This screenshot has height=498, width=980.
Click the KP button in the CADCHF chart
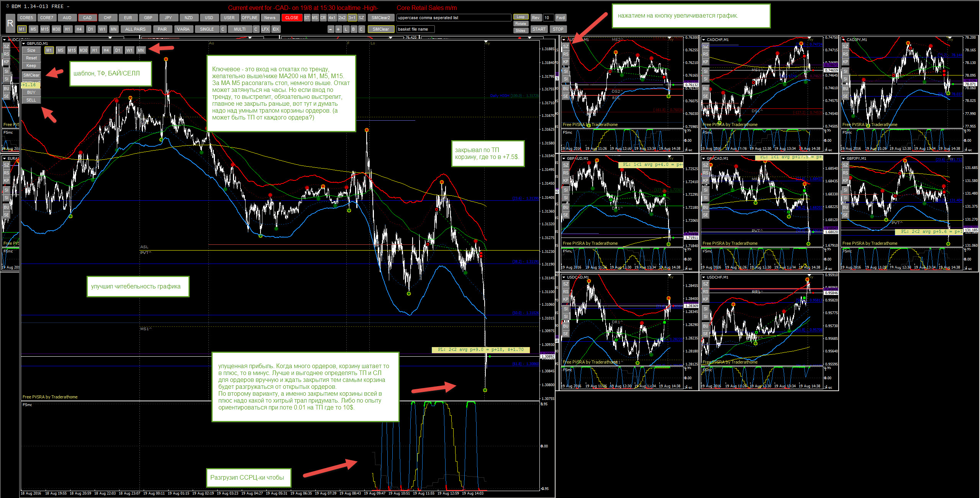706,62
